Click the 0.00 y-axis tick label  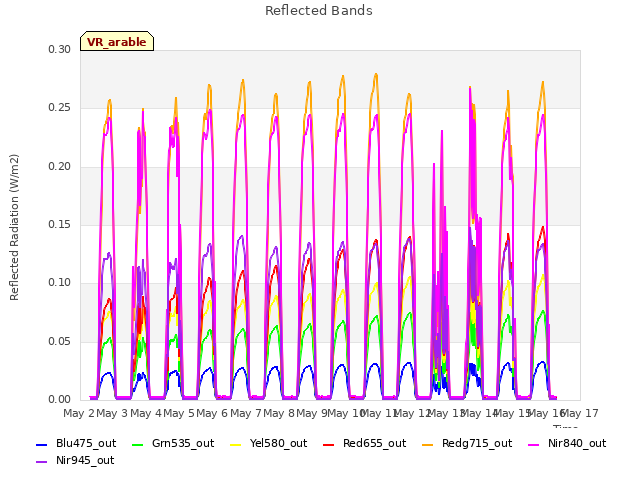point(60,400)
